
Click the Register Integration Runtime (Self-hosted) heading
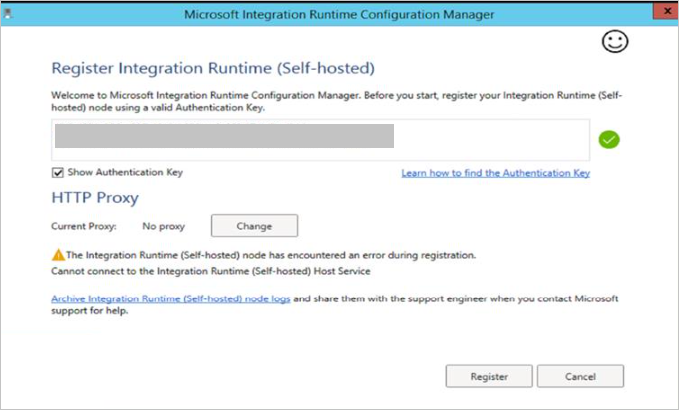(x=212, y=68)
